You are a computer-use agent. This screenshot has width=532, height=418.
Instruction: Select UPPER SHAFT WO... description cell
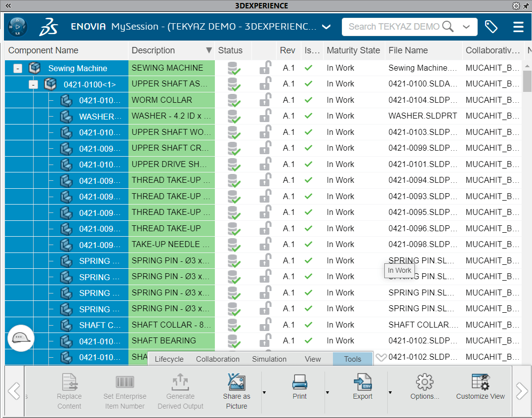coord(171,132)
